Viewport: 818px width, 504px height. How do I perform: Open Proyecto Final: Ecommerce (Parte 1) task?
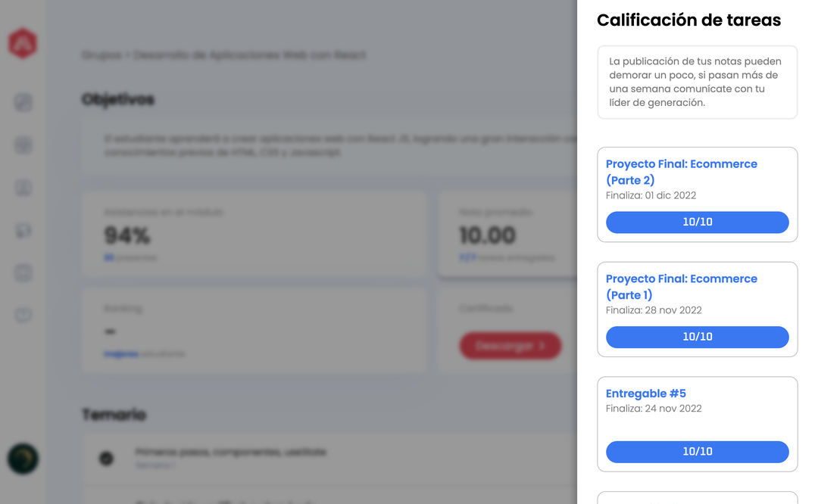pyautogui.click(x=681, y=287)
